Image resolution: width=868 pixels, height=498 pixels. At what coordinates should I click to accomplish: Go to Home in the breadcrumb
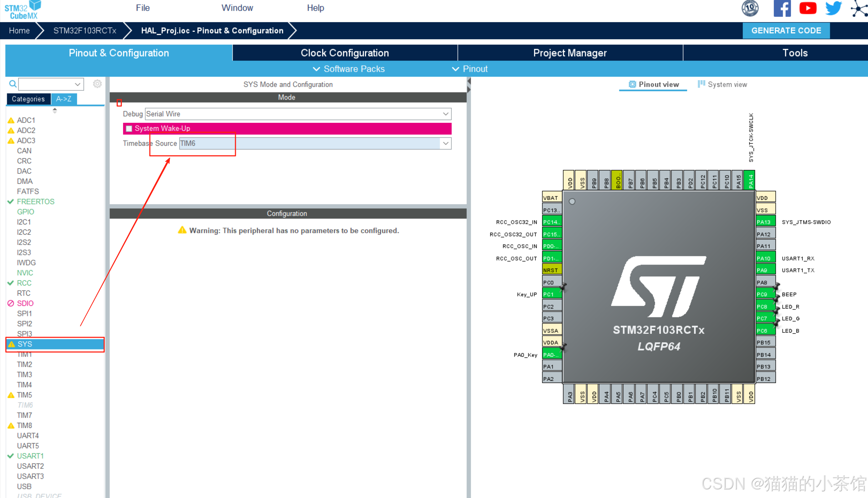(x=19, y=31)
